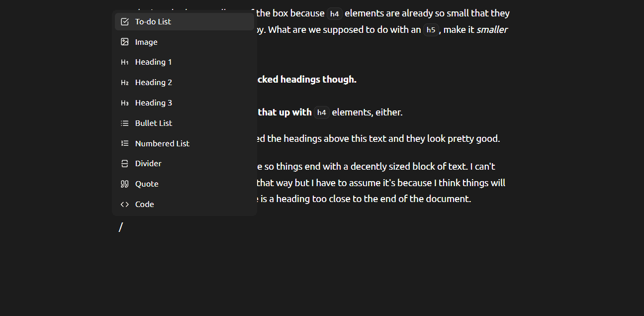This screenshot has width=644, height=316.
Task: Click the H2 icon in the menu
Action: (125, 83)
